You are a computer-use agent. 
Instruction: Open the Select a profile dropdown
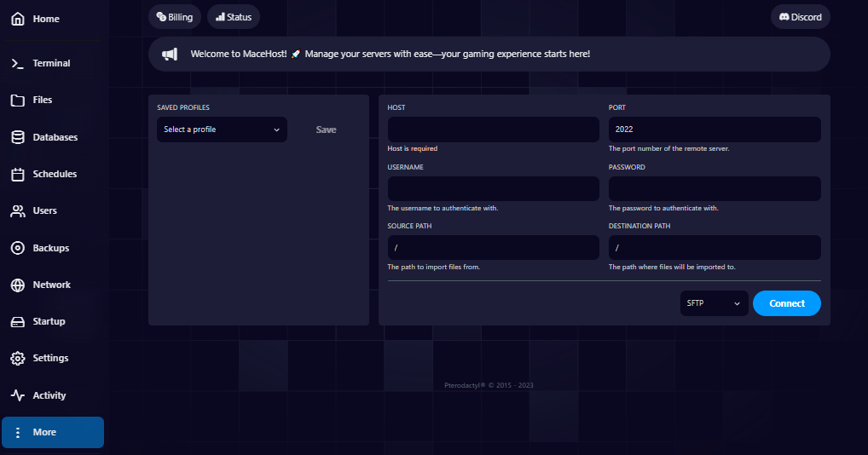pyautogui.click(x=222, y=130)
